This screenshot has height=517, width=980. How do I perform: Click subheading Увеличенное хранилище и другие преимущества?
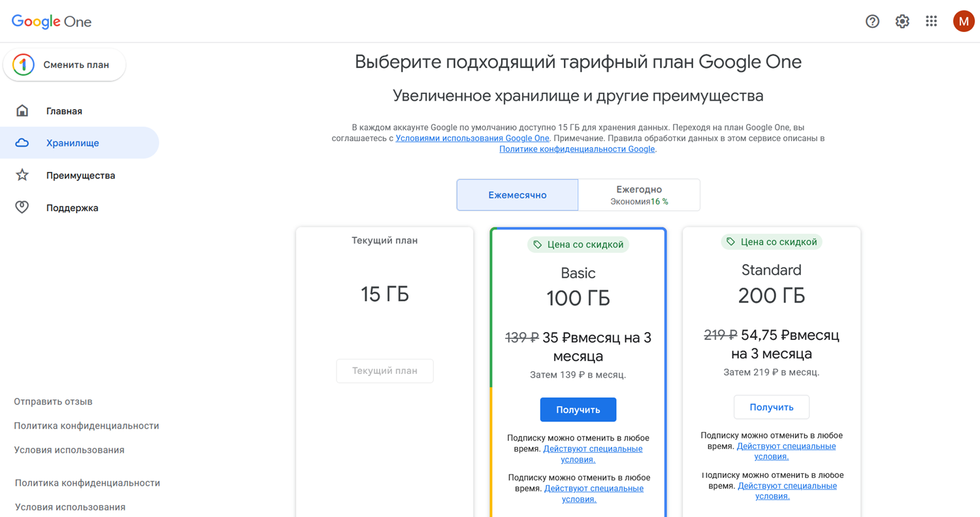coord(578,96)
